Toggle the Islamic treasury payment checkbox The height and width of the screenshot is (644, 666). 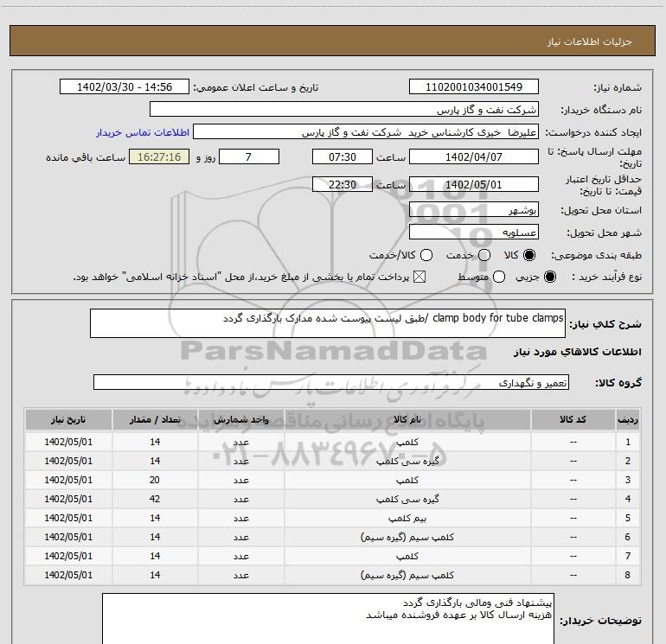pos(419,277)
